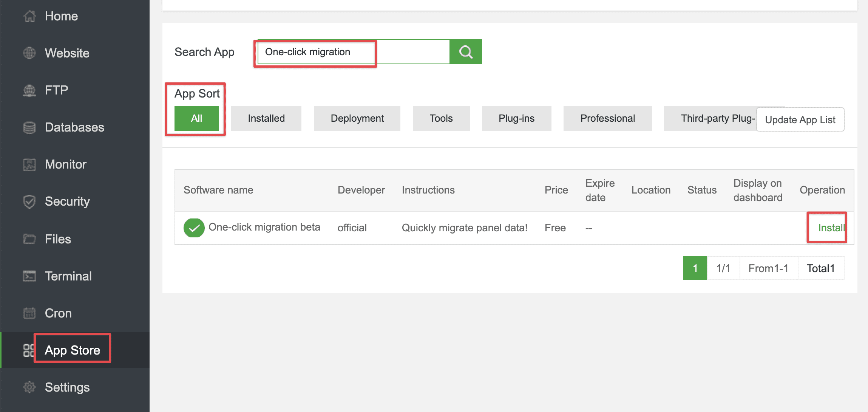Select App Store in the sidebar
Screen dimensions: 868x412
[72, 350]
